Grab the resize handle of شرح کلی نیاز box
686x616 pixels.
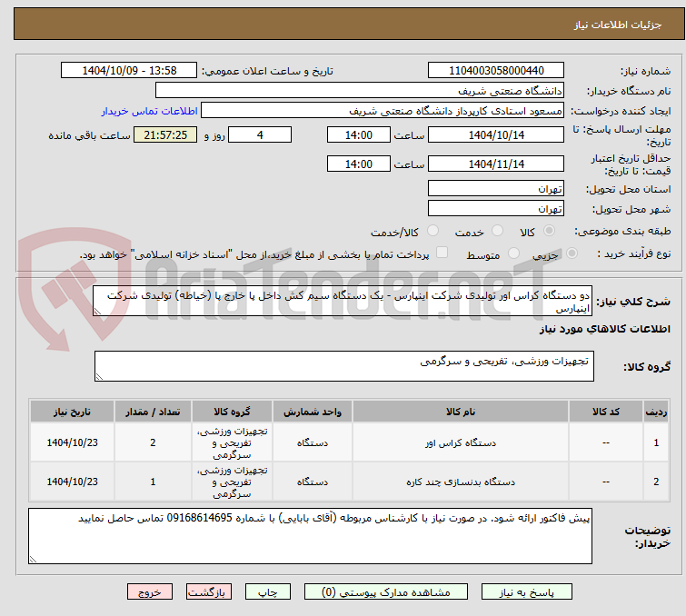[97, 312]
